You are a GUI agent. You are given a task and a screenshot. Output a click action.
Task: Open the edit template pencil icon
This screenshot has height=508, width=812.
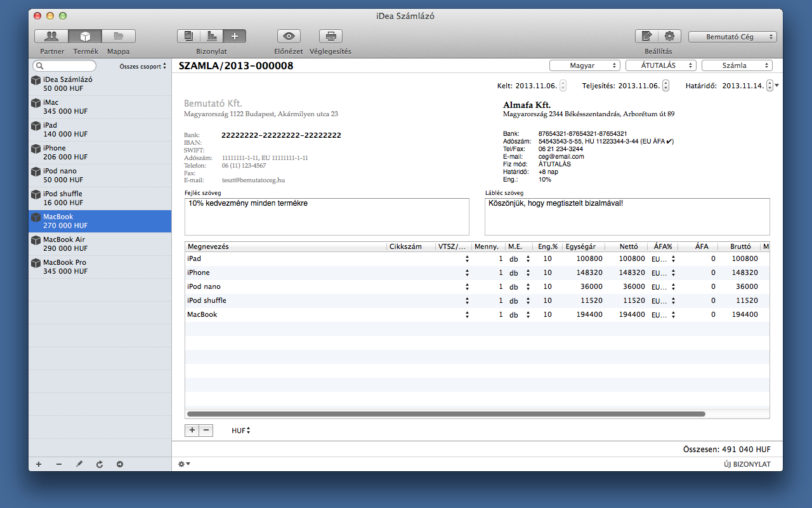tap(646, 36)
